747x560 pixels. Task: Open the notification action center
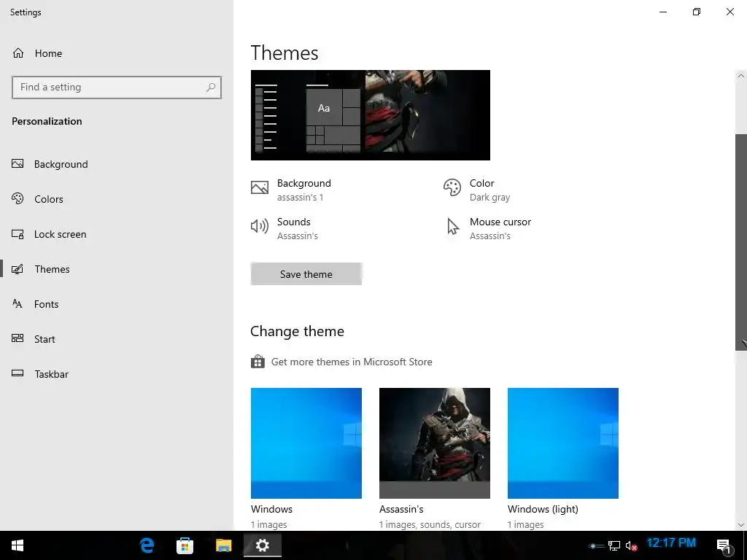click(724, 545)
